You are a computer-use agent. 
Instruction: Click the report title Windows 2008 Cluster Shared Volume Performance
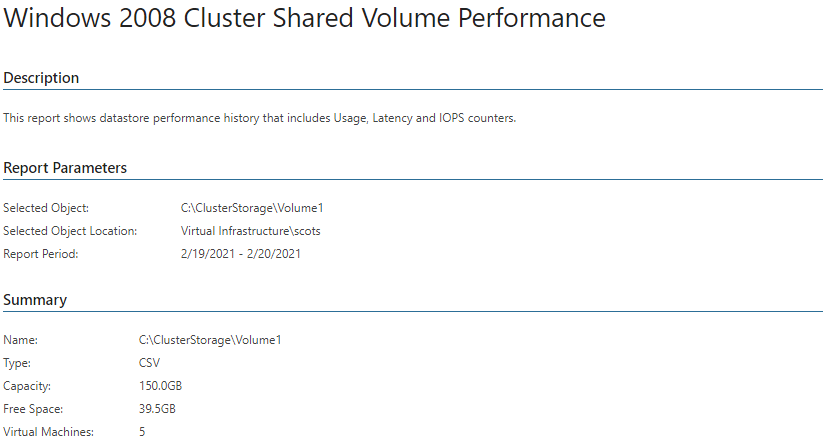click(x=304, y=18)
